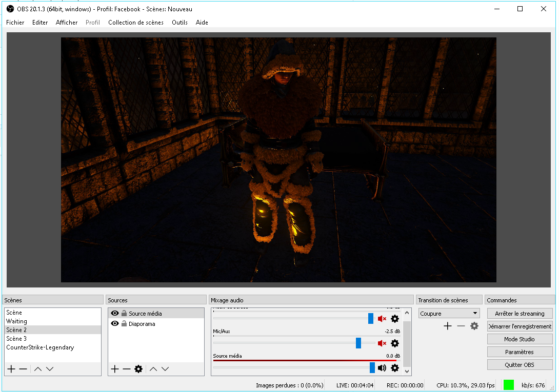Move source up in Sources list
Image resolution: width=559 pixels, height=392 pixels.
153,369
